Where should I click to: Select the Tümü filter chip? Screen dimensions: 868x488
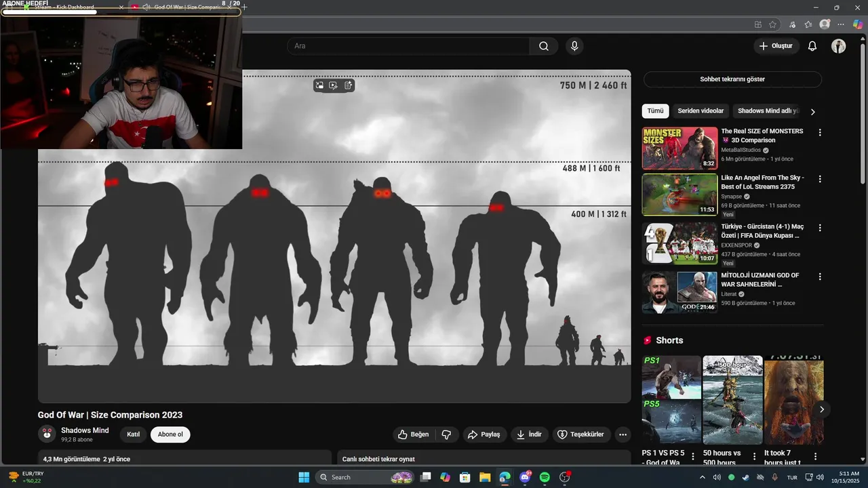pyautogui.click(x=655, y=111)
